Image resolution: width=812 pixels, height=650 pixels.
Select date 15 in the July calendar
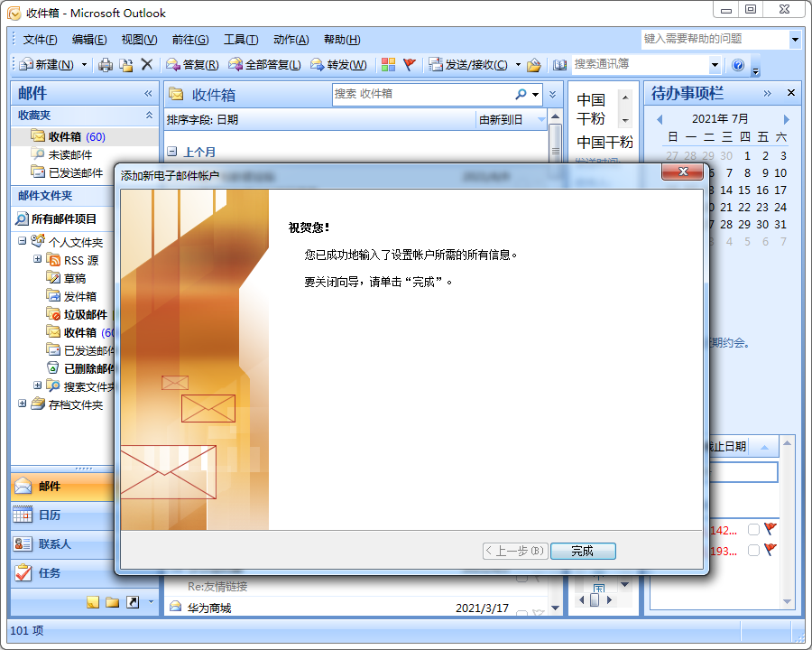pyautogui.click(x=744, y=190)
